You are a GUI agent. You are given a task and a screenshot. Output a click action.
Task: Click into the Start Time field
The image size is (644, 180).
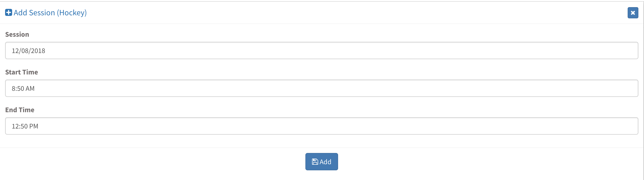click(x=321, y=88)
